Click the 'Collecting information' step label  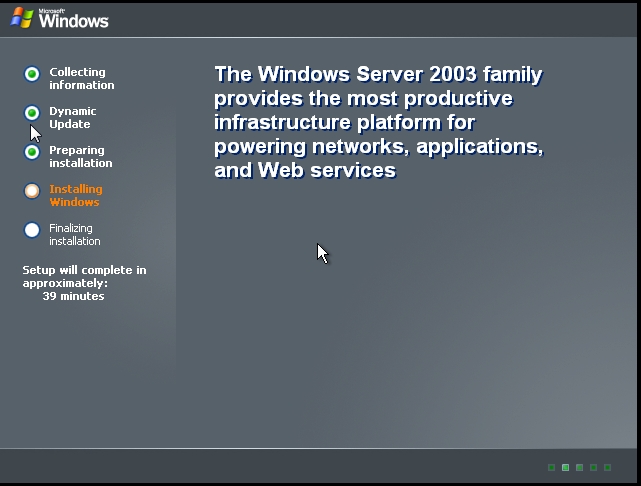pyautogui.click(x=82, y=78)
